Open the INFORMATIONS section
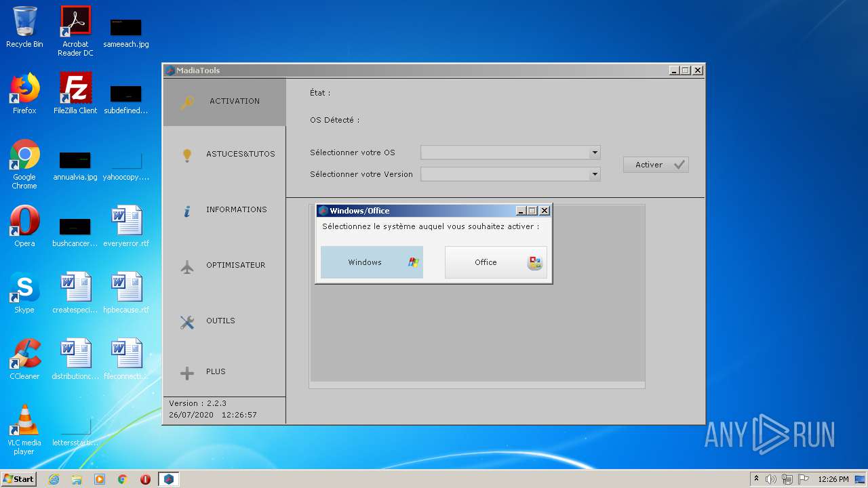Image resolution: width=868 pixels, height=488 pixels. pos(224,210)
